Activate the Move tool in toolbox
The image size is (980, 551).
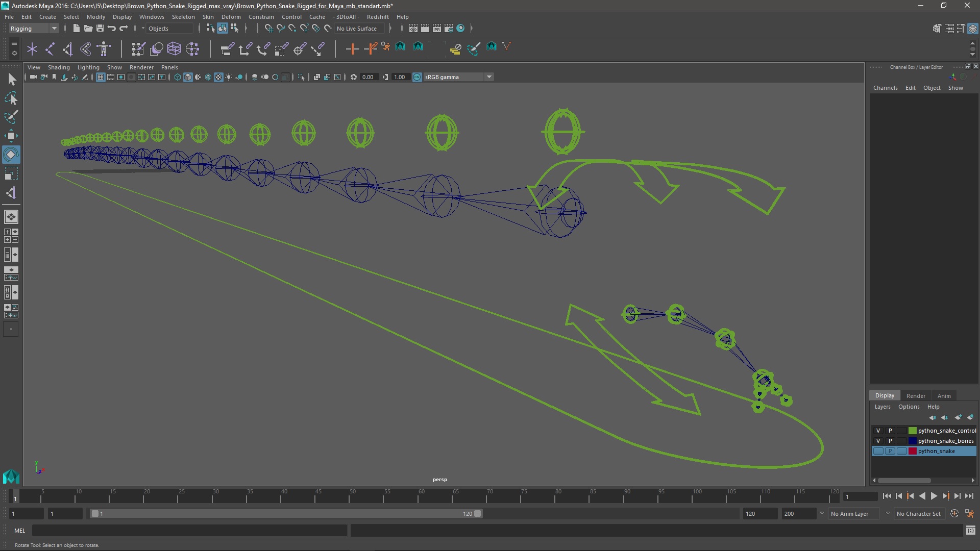point(11,136)
